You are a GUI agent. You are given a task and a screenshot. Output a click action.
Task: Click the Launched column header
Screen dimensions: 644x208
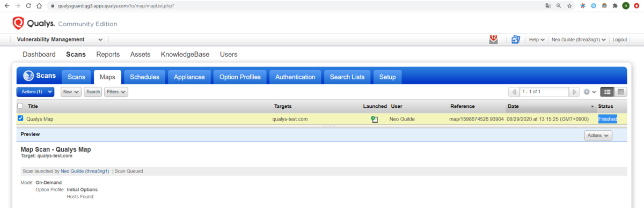375,106
